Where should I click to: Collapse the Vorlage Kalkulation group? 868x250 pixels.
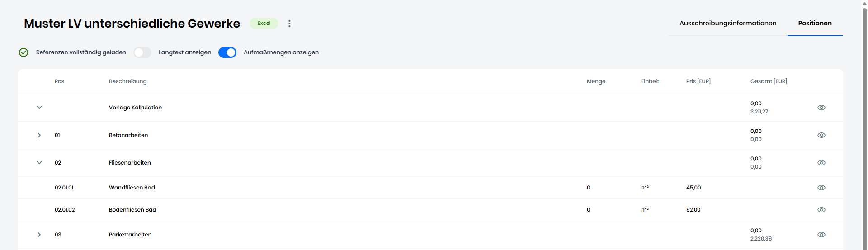coord(39,108)
